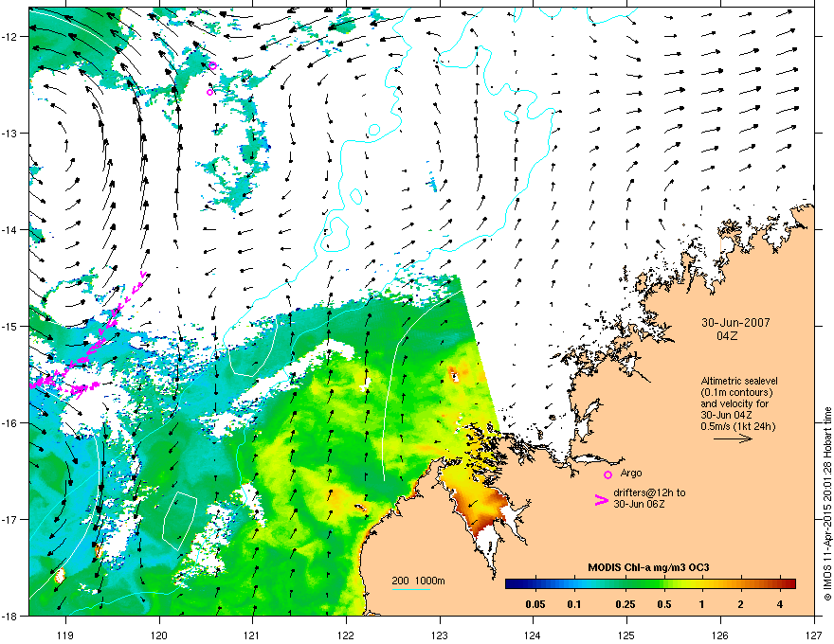Click the latitude label -12

(x=10, y=37)
